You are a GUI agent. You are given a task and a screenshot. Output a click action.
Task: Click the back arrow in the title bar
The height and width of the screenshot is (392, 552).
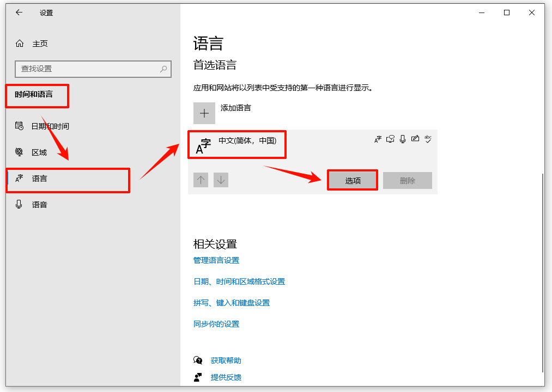[x=19, y=13]
